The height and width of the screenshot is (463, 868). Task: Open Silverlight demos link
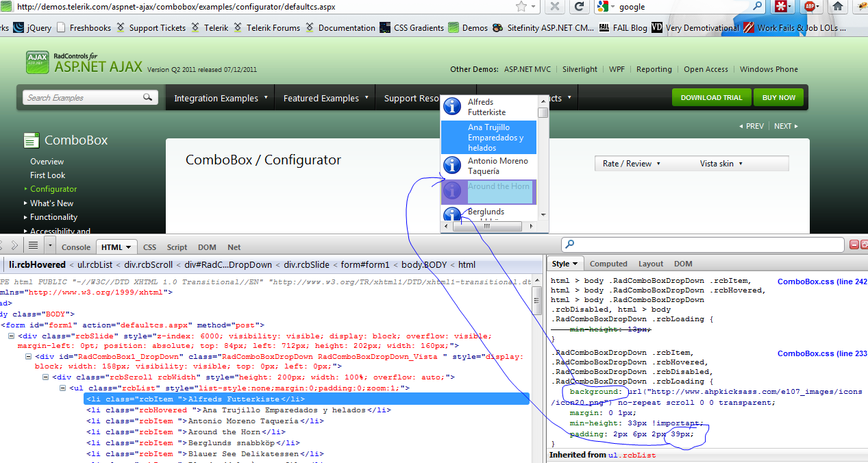point(580,69)
